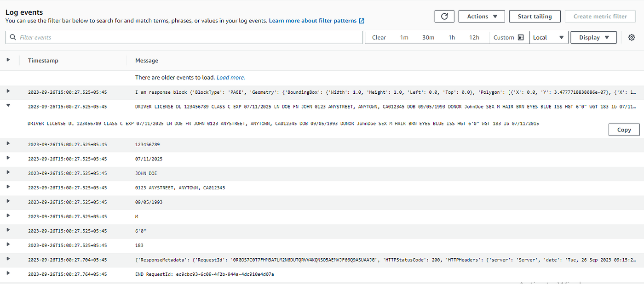The height and width of the screenshot is (284, 644).
Task: Select the 30m time range
Action: tap(428, 38)
